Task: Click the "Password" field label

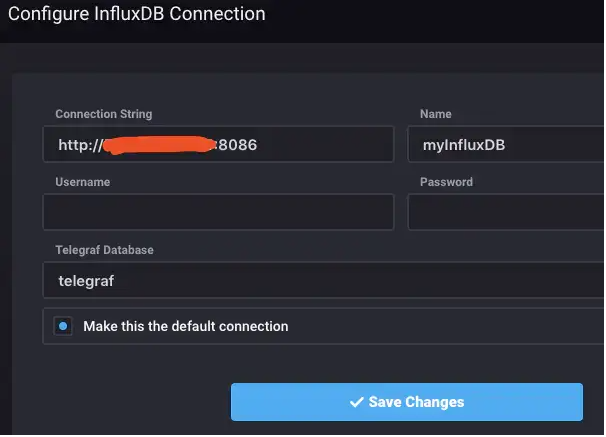Action: point(446,182)
